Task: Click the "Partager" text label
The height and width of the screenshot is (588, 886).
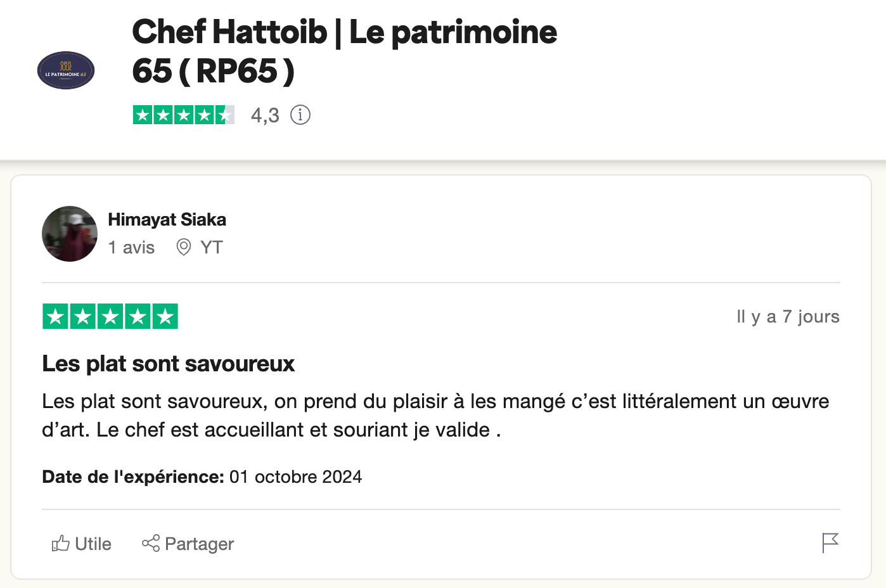Action: 199,544
